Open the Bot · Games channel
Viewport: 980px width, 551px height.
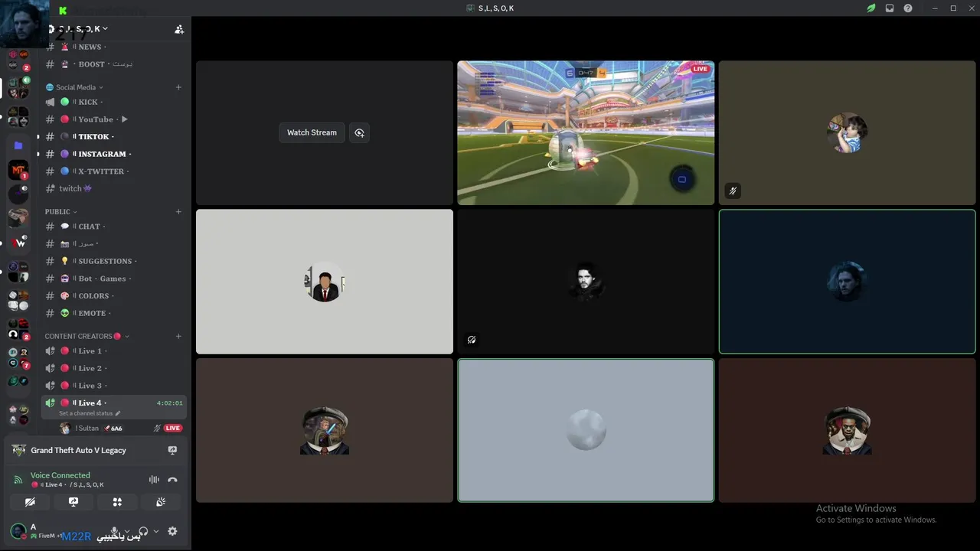point(113,279)
